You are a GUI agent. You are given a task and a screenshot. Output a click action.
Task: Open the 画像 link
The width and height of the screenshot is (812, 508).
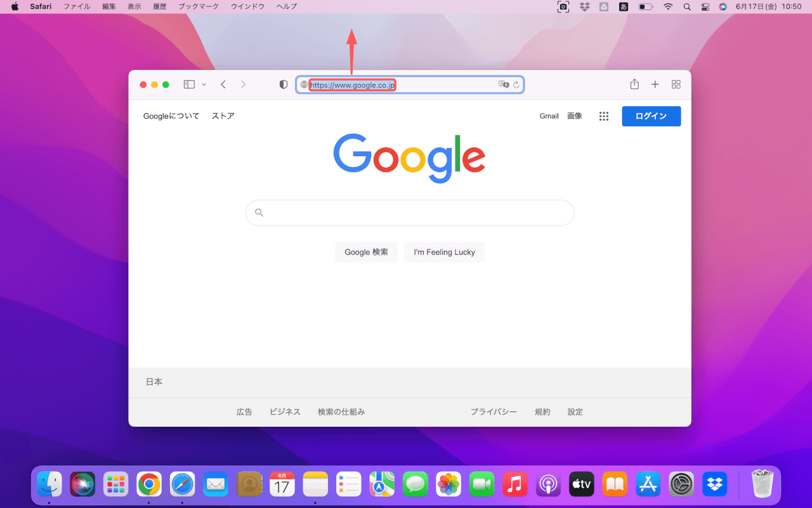(x=575, y=116)
